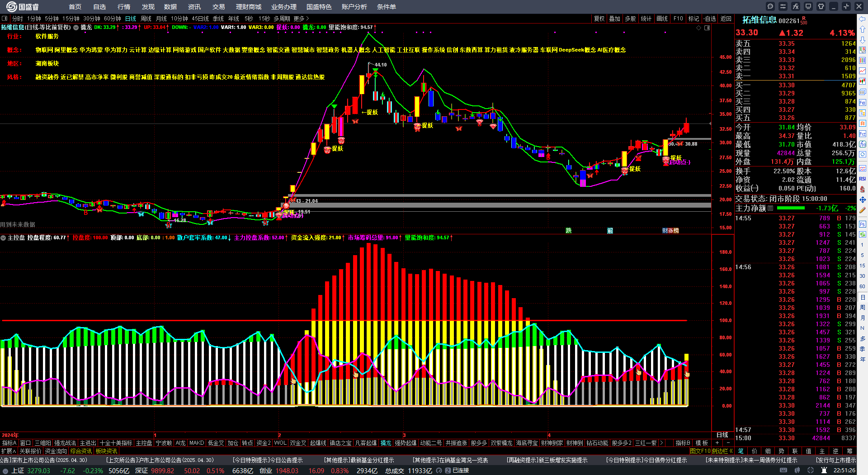Click the panel layout icon left of 分时
Viewport: 868px width, 475px height.
coord(5,19)
